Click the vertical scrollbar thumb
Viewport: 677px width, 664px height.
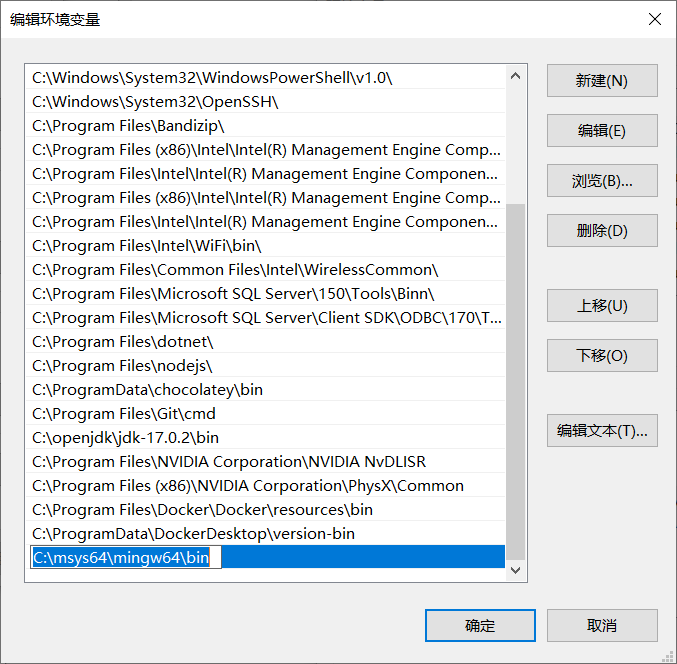pos(515,382)
